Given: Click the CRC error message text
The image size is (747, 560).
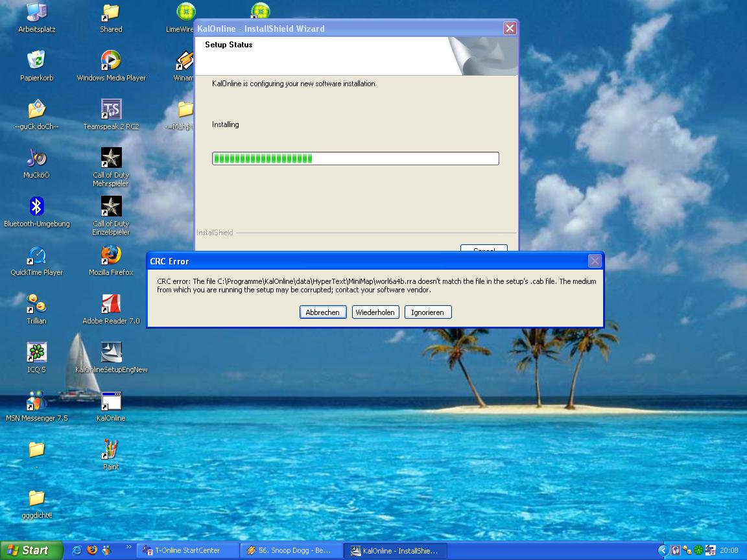Looking at the screenshot, I should [376, 285].
